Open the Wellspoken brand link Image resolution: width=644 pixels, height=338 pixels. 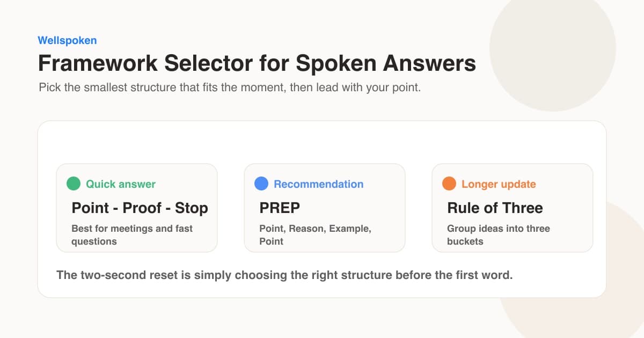pyautogui.click(x=67, y=40)
